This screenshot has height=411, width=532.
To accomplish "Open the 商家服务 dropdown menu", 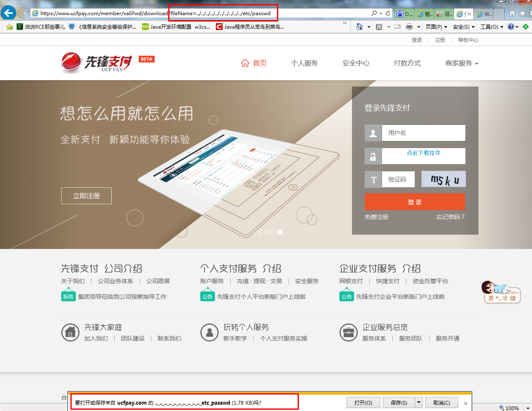I will pyautogui.click(x=462, y=63).
